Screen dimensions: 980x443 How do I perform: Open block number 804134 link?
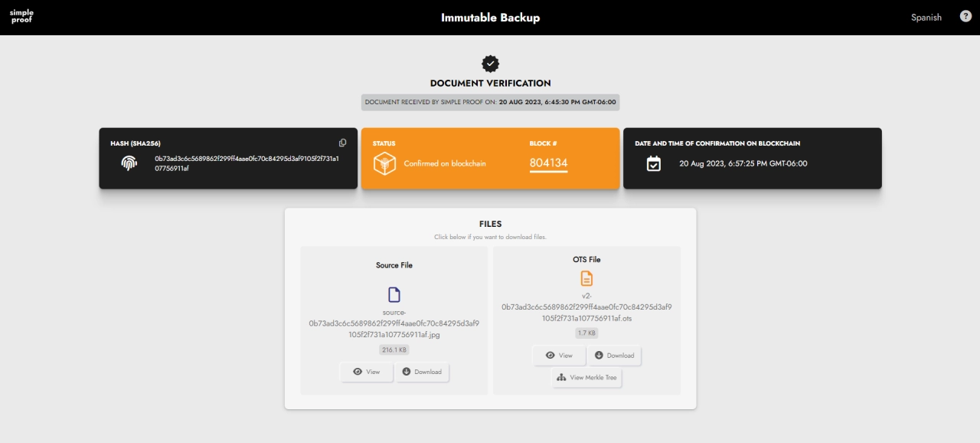(x=548, y=163)
